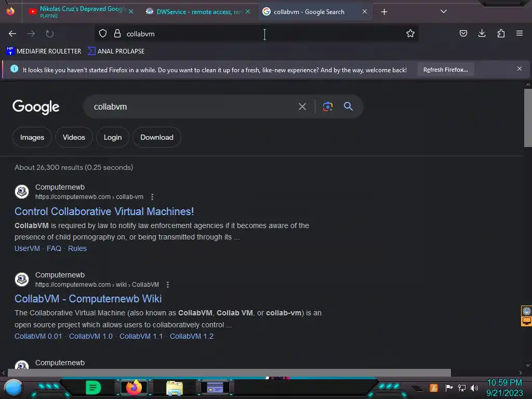Open the purple window taskbar app
The height and width of the screenshot is (399, 532).
coord(215,387)
